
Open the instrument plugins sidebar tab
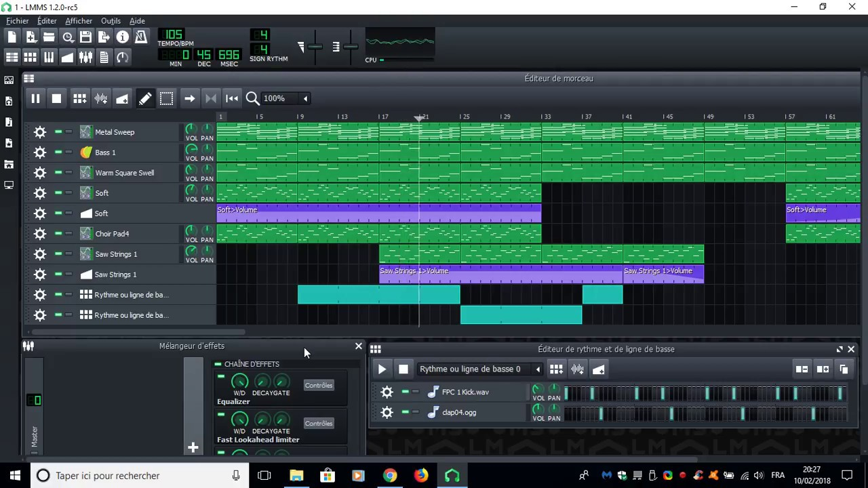[x=9, y=80]
